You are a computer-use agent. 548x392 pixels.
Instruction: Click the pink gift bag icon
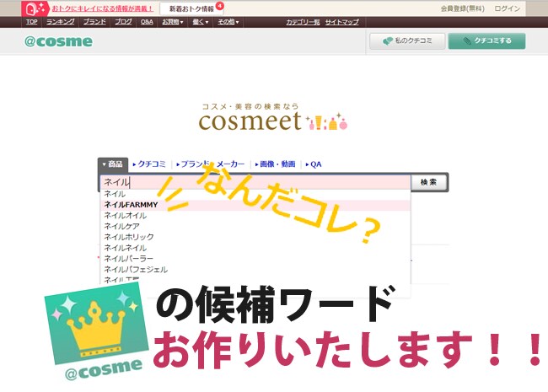pyautogui.click(x=35, y=8)
